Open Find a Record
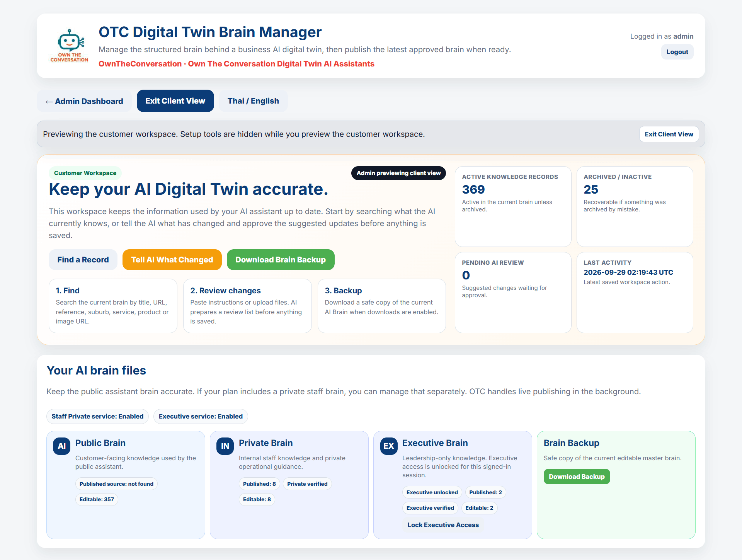 [83, 260]
